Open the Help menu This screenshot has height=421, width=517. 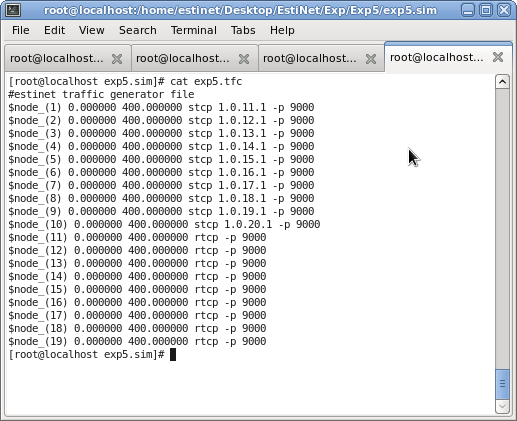pyautogui.click(x=282, y=30)
